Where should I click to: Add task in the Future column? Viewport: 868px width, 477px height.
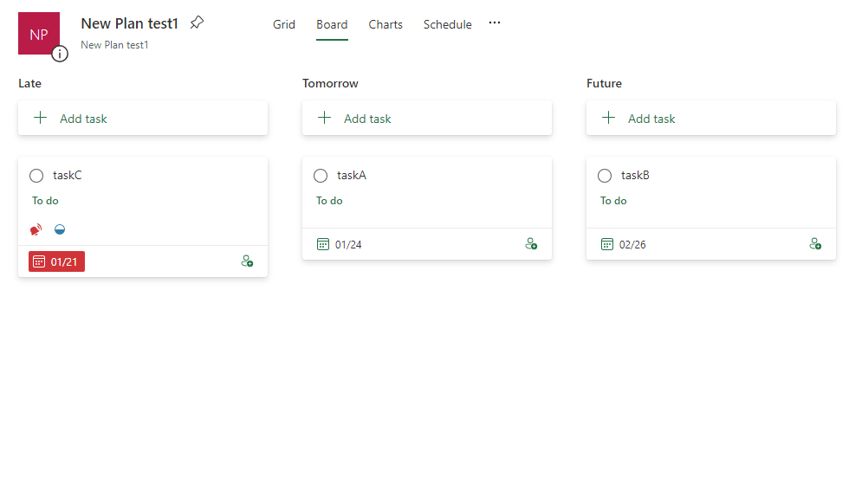pyautogui.click(x=711, y=119)
